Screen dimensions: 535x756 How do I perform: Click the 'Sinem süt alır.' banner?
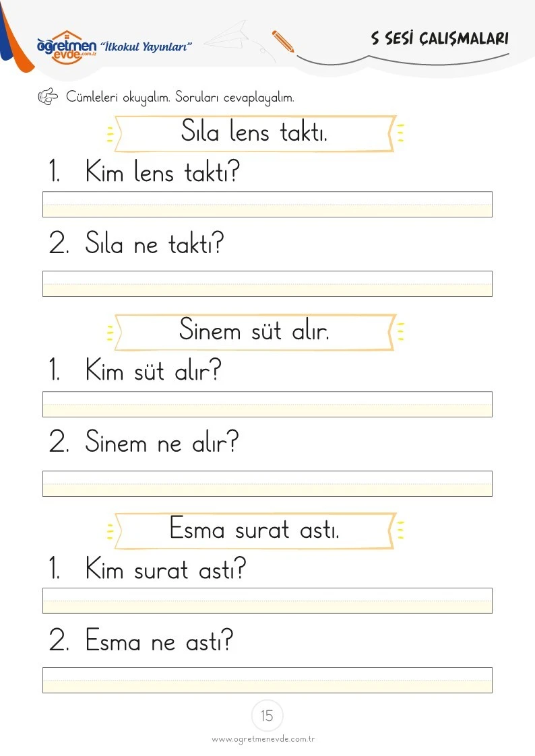tap(254, 332)
